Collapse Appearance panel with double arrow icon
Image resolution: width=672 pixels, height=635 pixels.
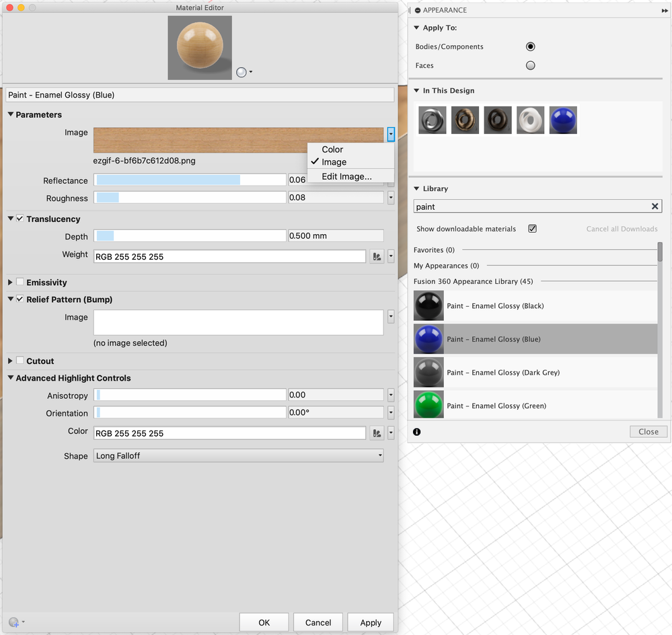665,11
